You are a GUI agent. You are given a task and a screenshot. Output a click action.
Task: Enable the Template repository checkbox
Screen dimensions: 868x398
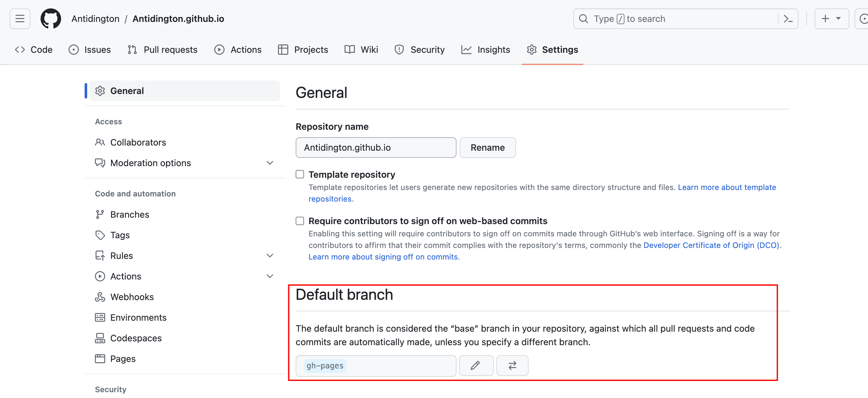pyautogui.click(x=300, y=175)
